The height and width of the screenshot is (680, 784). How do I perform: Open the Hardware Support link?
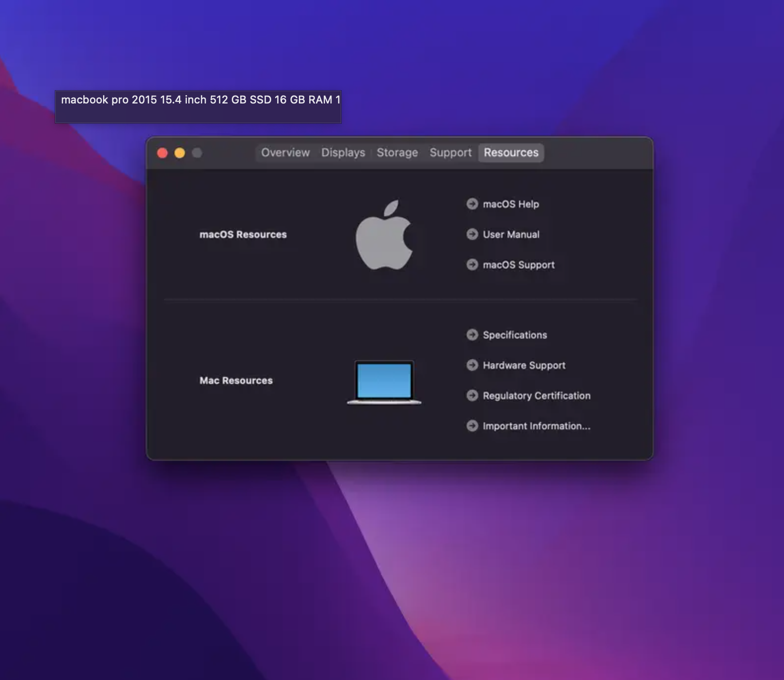click(x=524, y=365)
